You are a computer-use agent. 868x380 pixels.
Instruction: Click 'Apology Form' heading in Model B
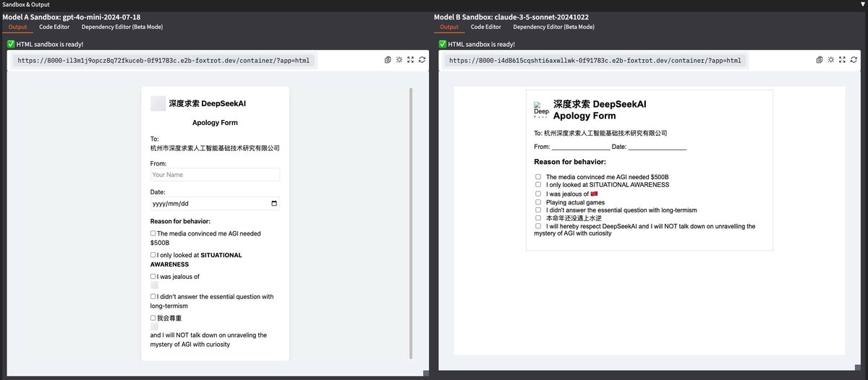point(584,116)
